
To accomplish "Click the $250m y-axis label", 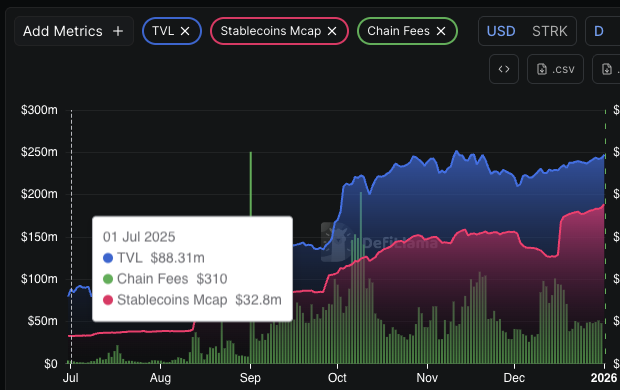I will tap(39, 152).
